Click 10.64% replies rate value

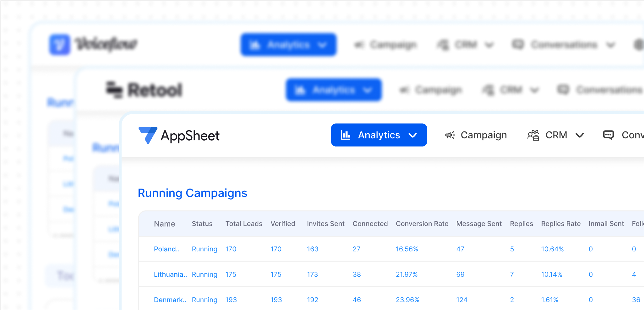[x=552, y=249]
